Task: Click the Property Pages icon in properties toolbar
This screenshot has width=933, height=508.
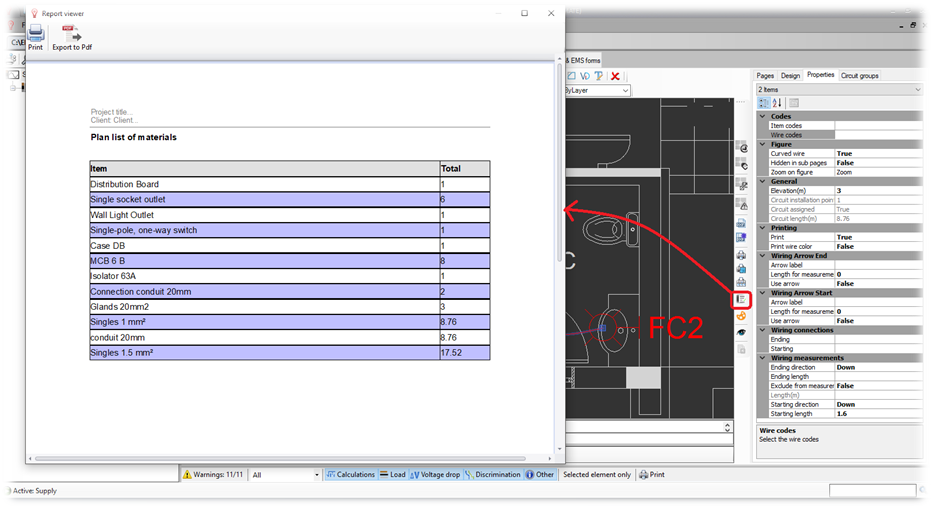Action: 794,103
